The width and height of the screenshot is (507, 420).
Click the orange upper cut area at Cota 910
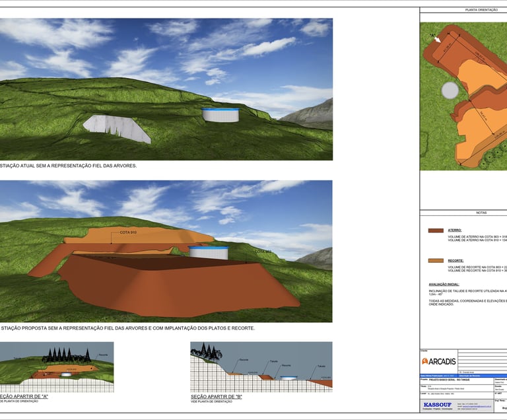click(x=139, y=235)
